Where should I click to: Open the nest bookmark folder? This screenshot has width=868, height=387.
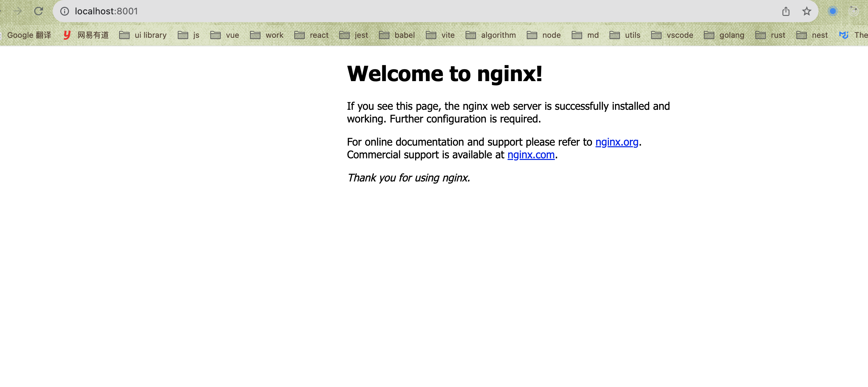(x=812, y=35)
